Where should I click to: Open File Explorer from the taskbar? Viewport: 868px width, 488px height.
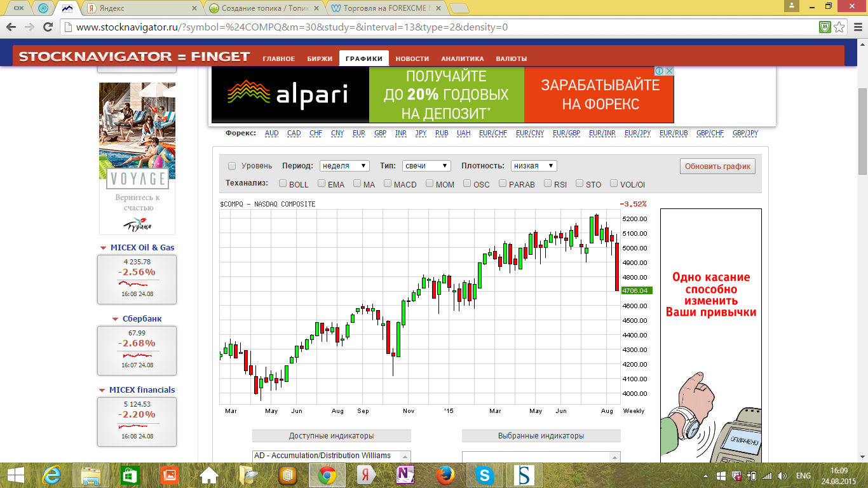(x=91, y=475)
